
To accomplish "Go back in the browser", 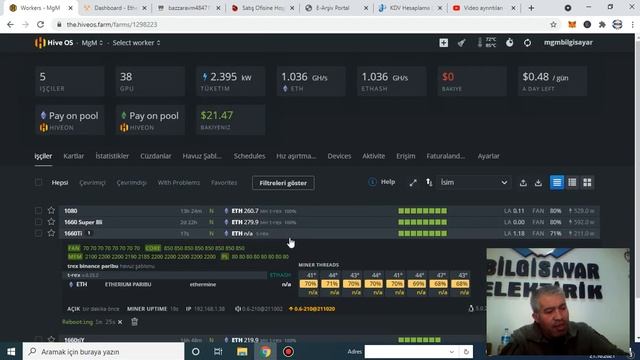I will pyautogui.click(x=11, y=24).
